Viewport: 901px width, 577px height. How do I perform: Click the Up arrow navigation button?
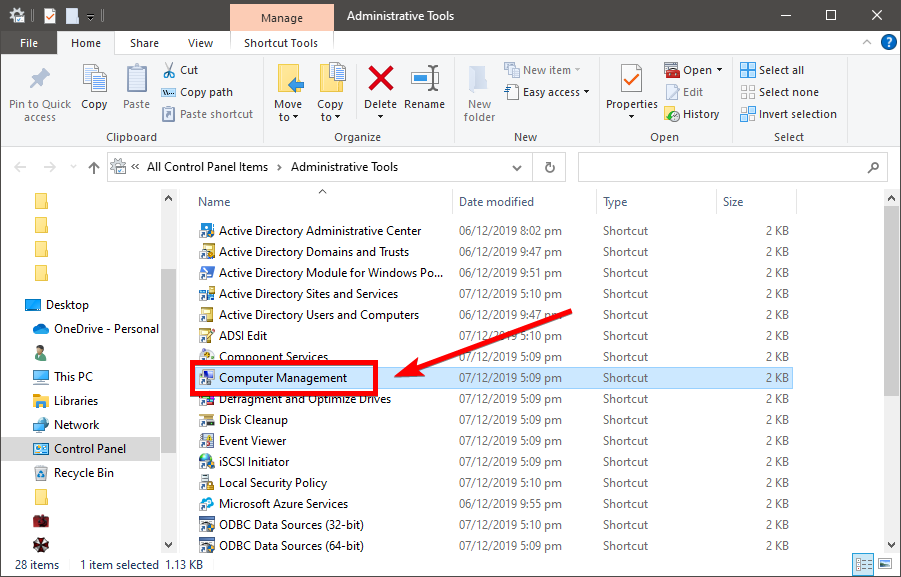(x=94, y=167)
